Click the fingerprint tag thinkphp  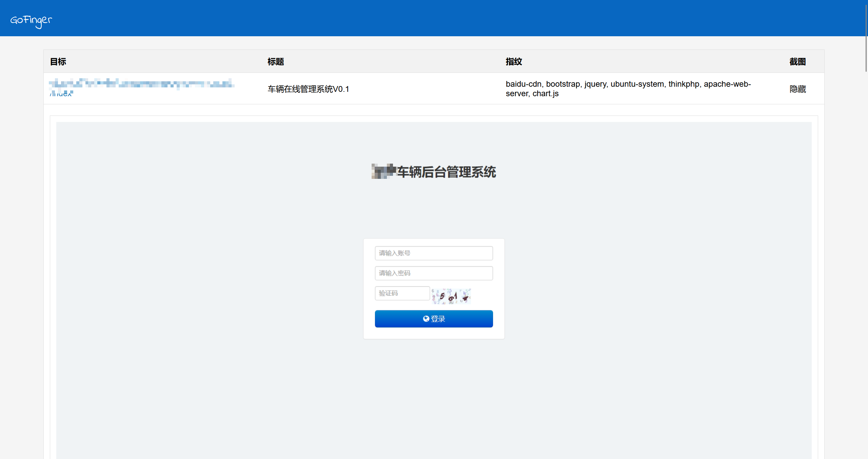(684, 84)
